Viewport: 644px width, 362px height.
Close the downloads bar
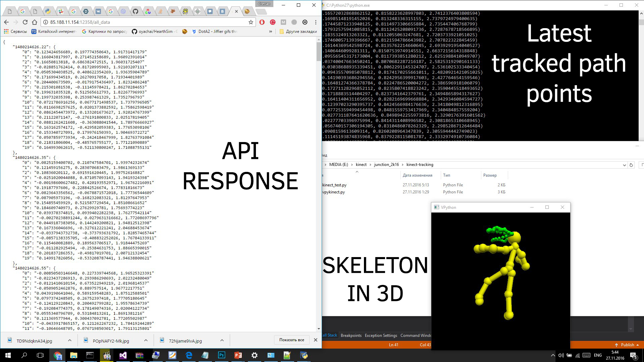point(315,340)
